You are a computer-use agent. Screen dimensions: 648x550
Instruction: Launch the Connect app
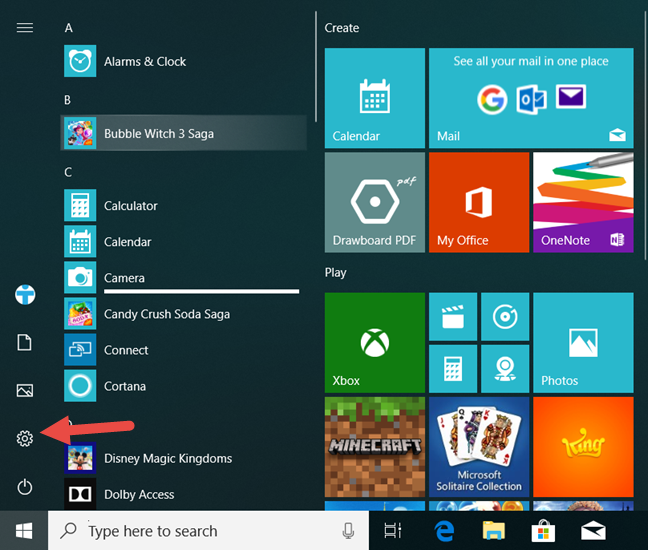click(184, 350)
